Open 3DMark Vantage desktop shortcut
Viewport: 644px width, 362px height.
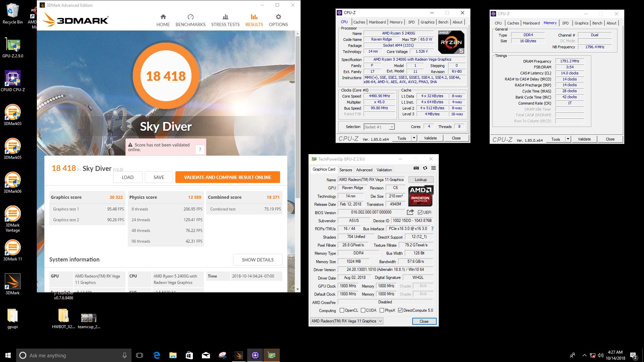[12, 219]
